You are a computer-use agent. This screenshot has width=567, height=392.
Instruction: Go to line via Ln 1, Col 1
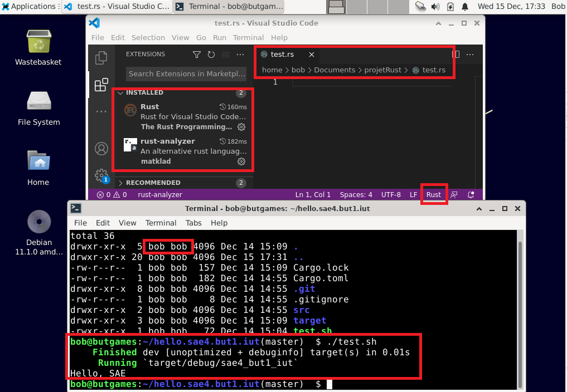(313, 195)
